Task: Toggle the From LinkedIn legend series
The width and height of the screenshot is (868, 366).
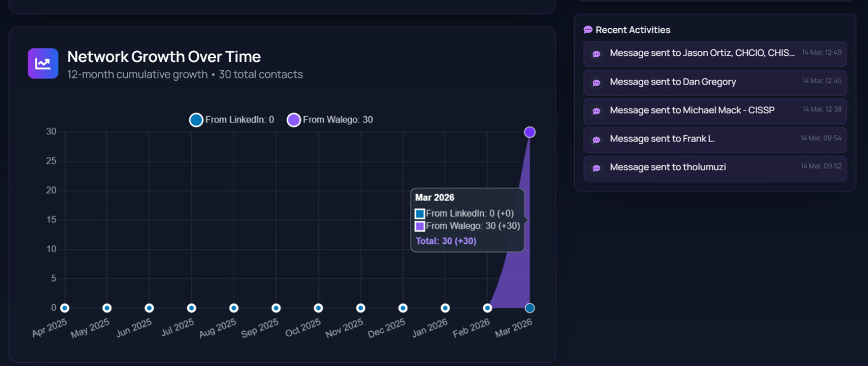Action: pos(232,119)
